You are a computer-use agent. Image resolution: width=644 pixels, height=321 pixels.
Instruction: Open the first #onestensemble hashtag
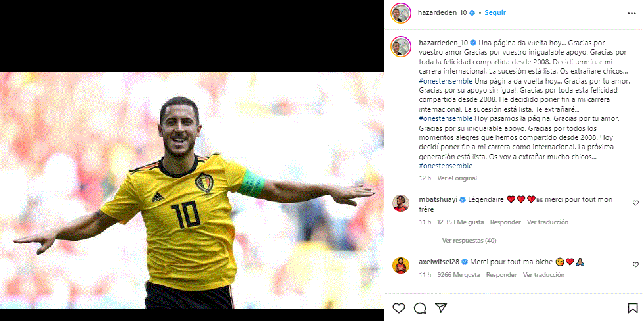(446, 80)
